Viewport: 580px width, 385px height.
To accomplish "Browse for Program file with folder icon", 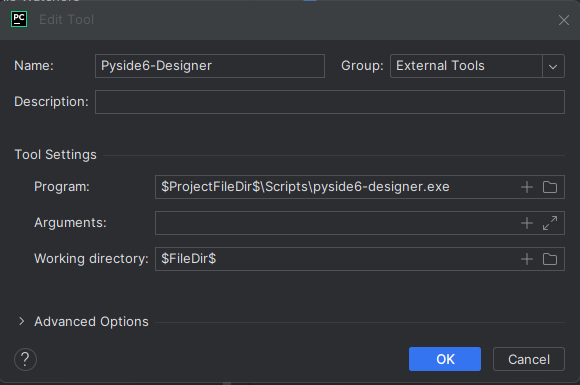I will [x=550, y=187].
